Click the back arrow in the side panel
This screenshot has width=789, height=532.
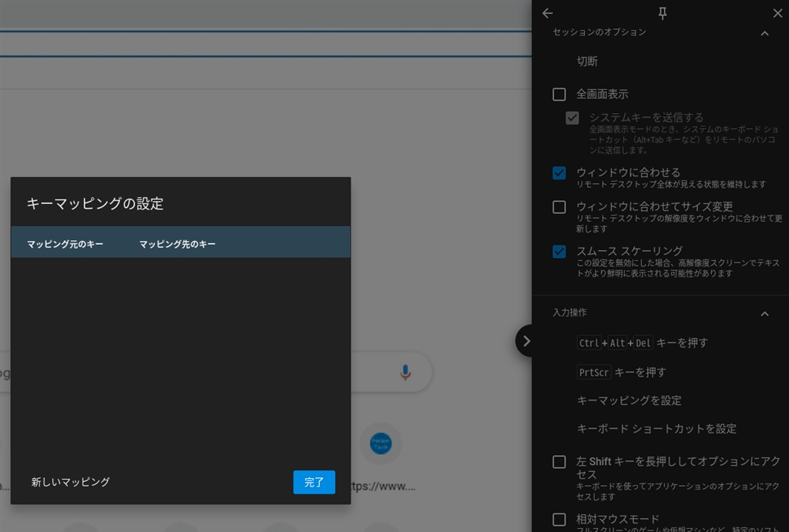pos(548,14)
